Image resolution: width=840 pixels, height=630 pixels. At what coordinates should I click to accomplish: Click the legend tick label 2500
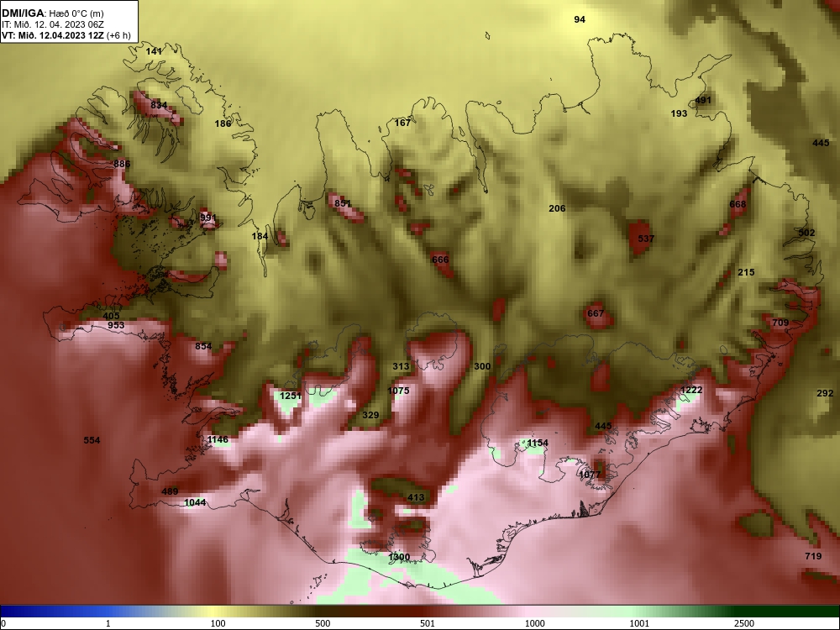(x=744, y=623)
